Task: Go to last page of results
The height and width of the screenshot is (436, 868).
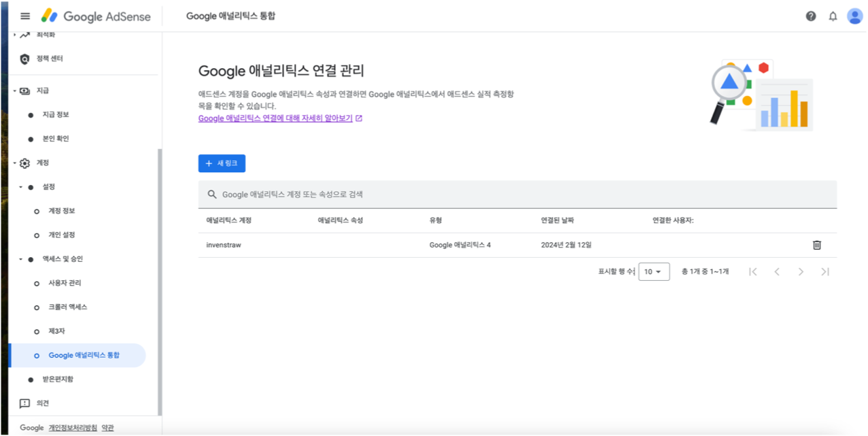Action: pos(825,271)
